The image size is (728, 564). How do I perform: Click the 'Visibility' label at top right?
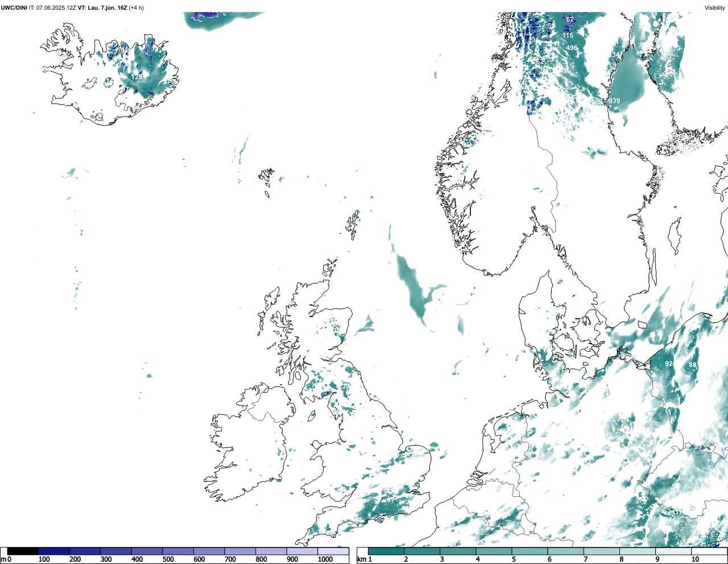point(715,7)
